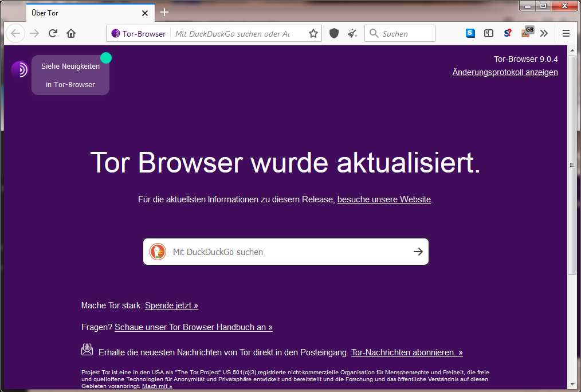Screen dimensions: 581x392
Task: Click the page scrollbar down arrow
Action: coord(572,385)
